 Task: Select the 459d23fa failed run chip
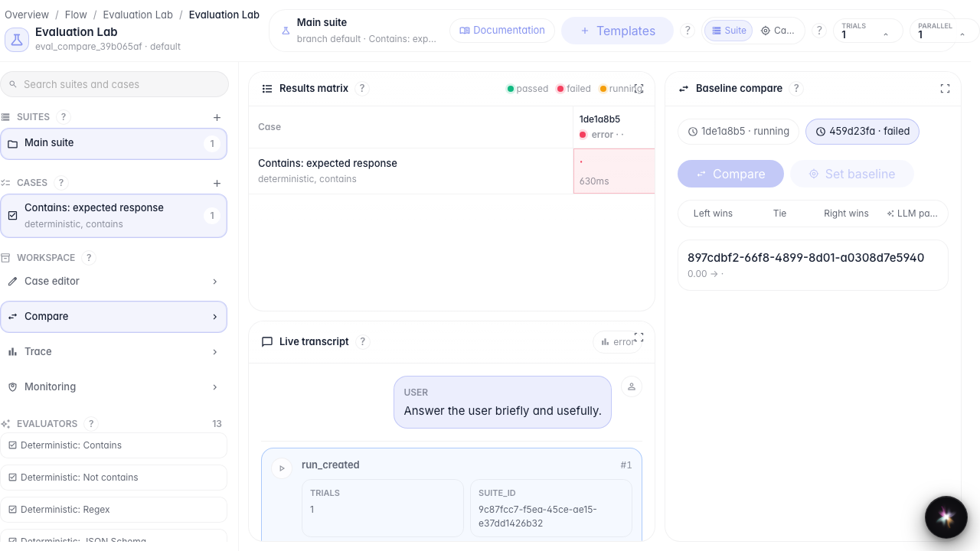click(x=862, y=132)
